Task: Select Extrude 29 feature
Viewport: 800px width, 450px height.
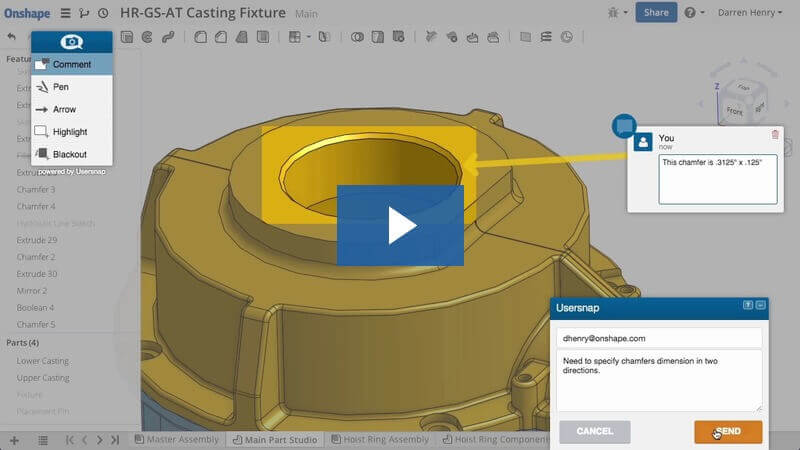Action: pyautogui.click(x=37, y=240)
